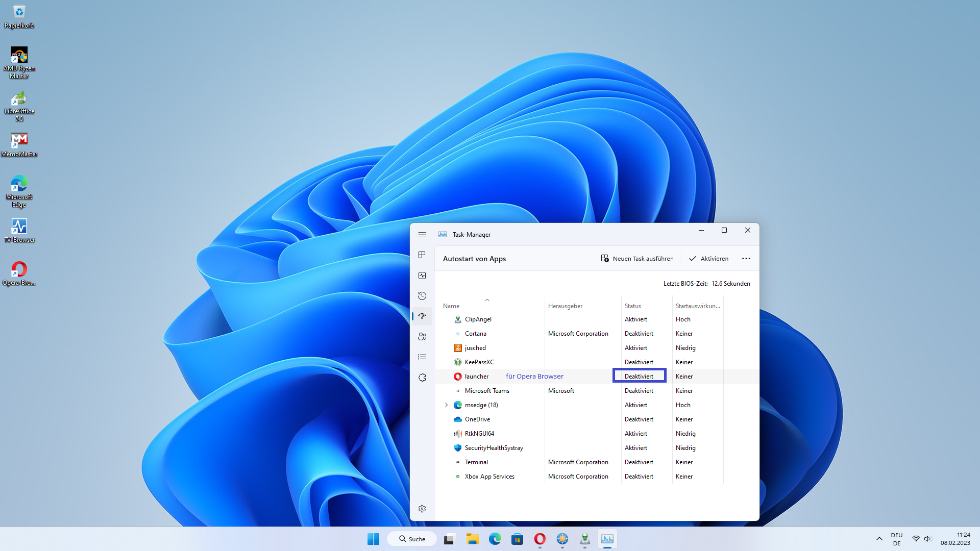The height and width of the screenshot is (551, 980).
Task: Open the three-dot more options menu
Action: [x=746, y=259]
